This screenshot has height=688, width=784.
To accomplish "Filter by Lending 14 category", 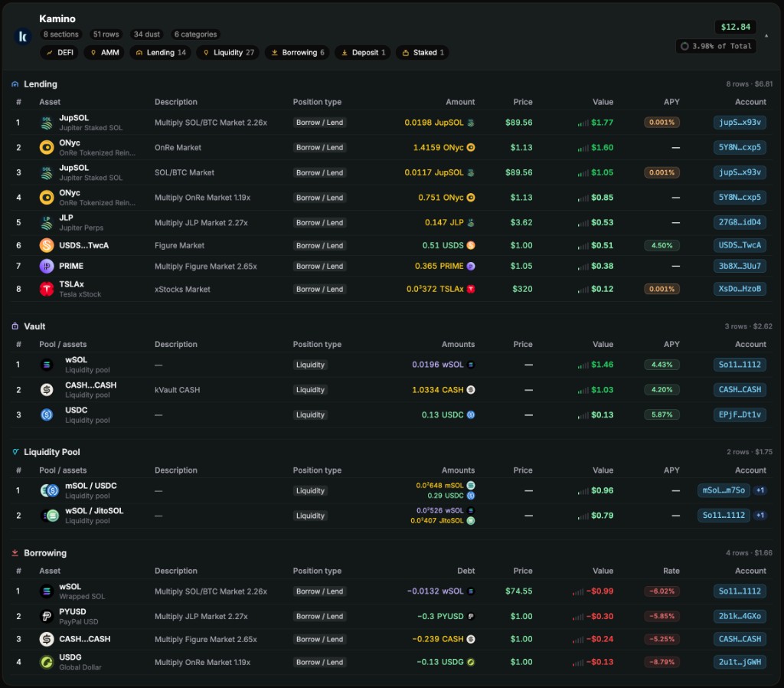I will 161,53.
